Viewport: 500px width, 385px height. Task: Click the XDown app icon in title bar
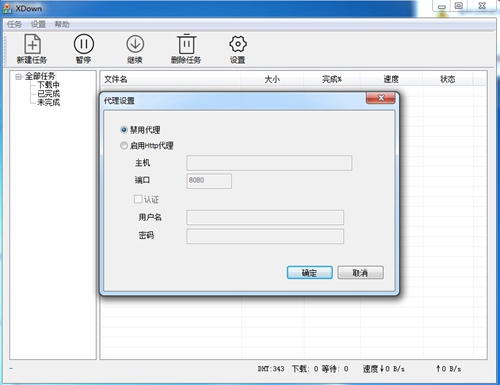(x=7, y=8)
